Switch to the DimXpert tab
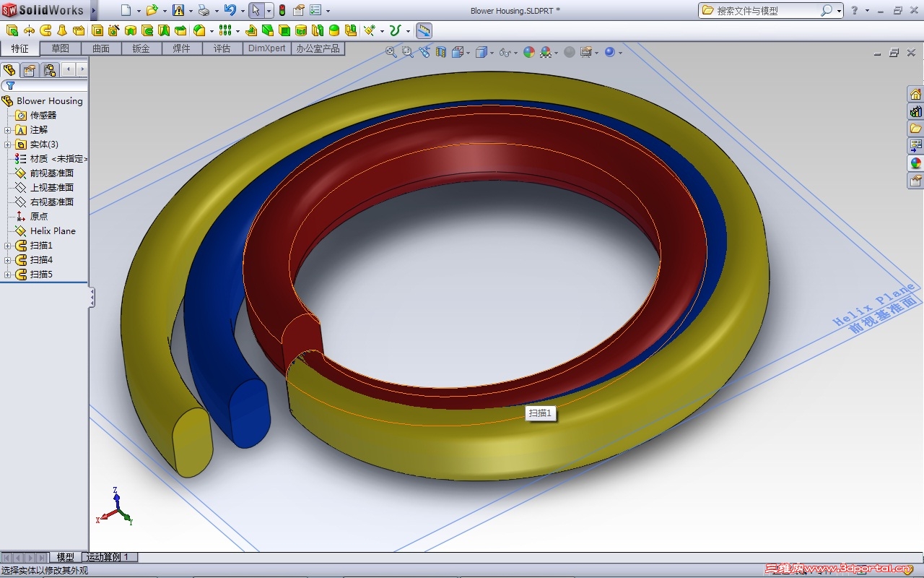This screenshot has width=924, height=578. point(267,48)
